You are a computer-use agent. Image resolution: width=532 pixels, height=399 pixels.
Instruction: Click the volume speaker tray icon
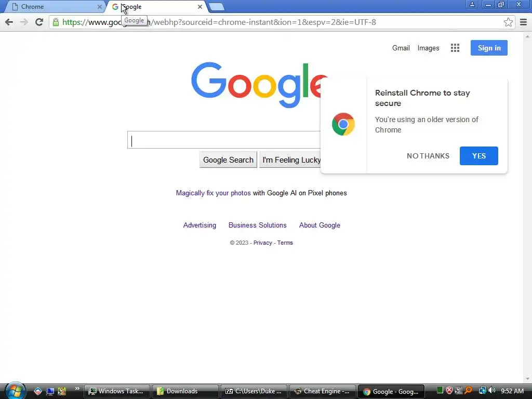pyautogui.click(x=491, y=391)
